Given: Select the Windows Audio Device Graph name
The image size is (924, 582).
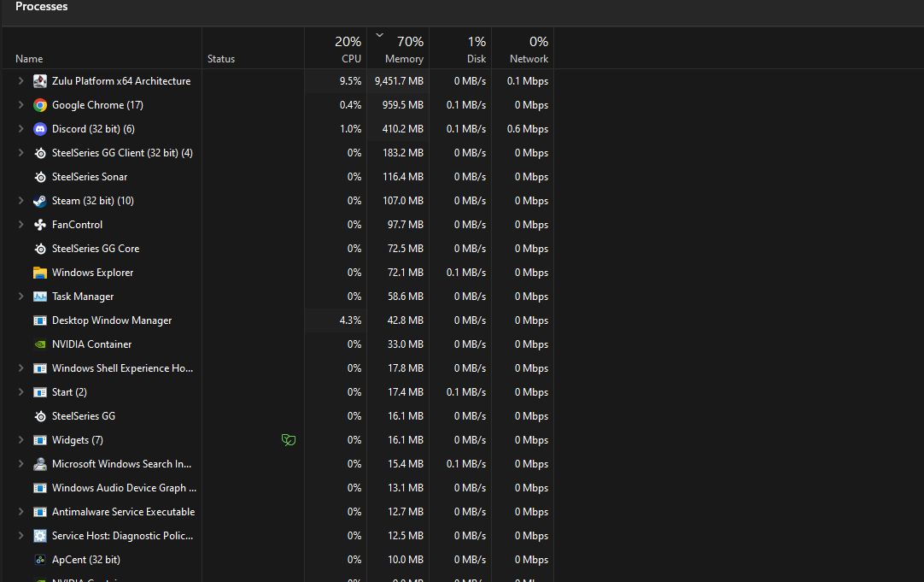Looking at the screenshot, I should (x=125, y=488).
